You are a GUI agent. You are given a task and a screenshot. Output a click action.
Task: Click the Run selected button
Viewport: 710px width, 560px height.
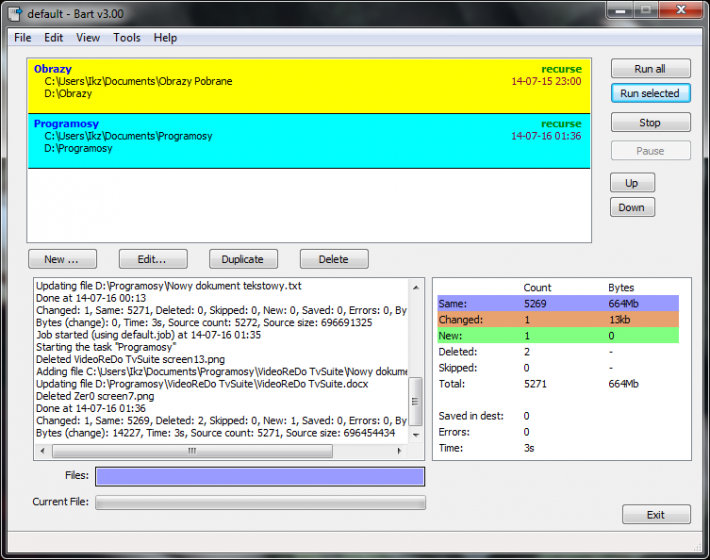pos(650,93)
